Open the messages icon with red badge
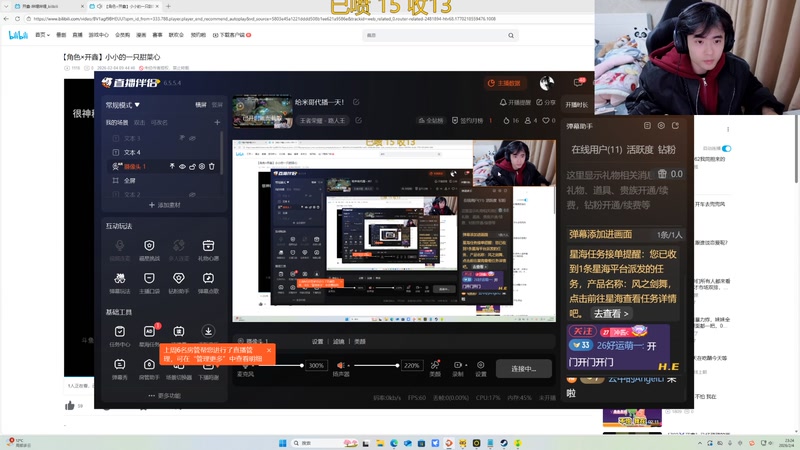 (x=579, y=82)
